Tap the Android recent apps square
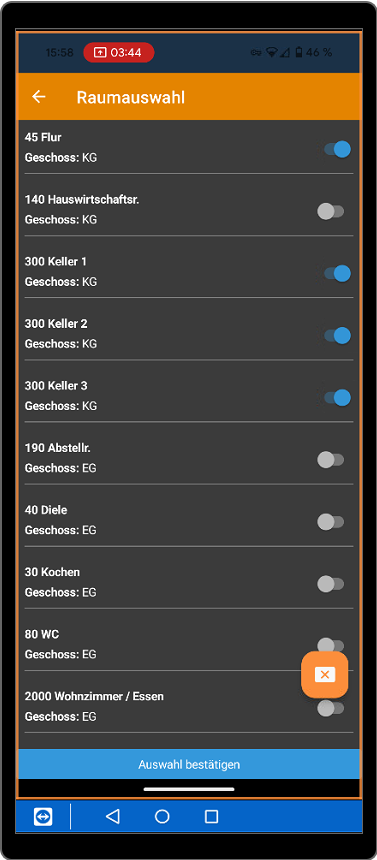Image resolution: width=377 pixels, height=860 pixels. pos(211,817)
